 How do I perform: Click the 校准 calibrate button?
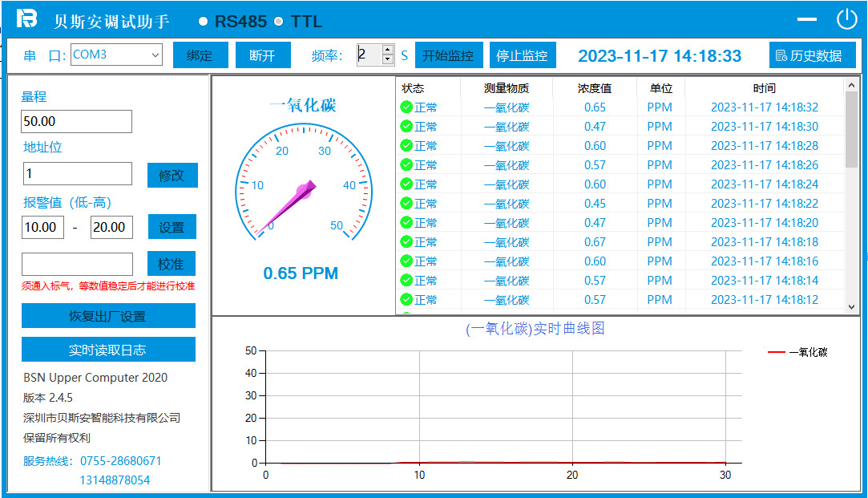pyautogui.click(x=171, y=264)
